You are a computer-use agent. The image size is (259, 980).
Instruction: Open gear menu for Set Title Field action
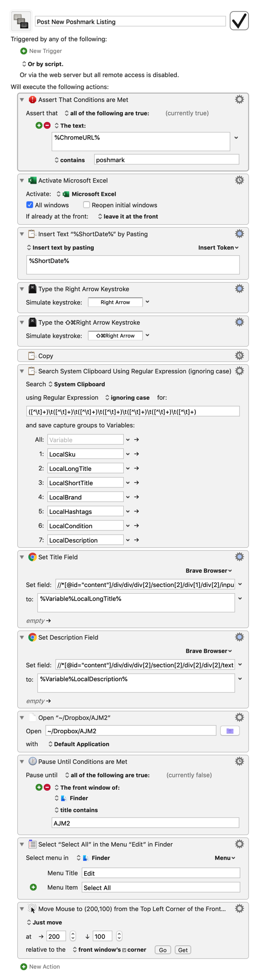(239, 556)
